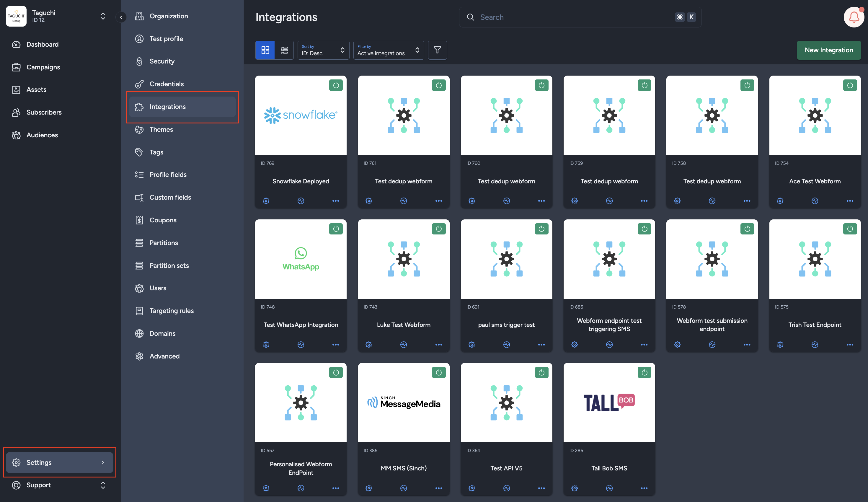Expand the Taguchi organization switcher

[x=103, y=16]
